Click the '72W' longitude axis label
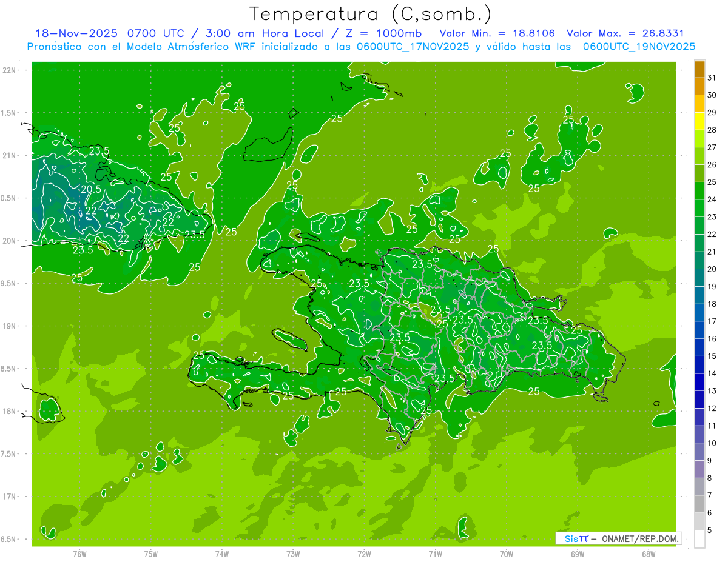The image size is (728, 562). 364,554
